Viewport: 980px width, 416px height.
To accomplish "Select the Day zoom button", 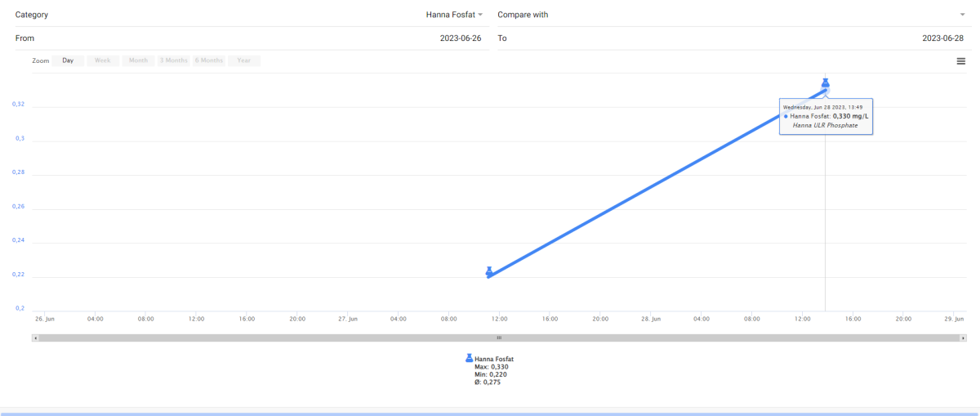I will (x=68, y=60).
